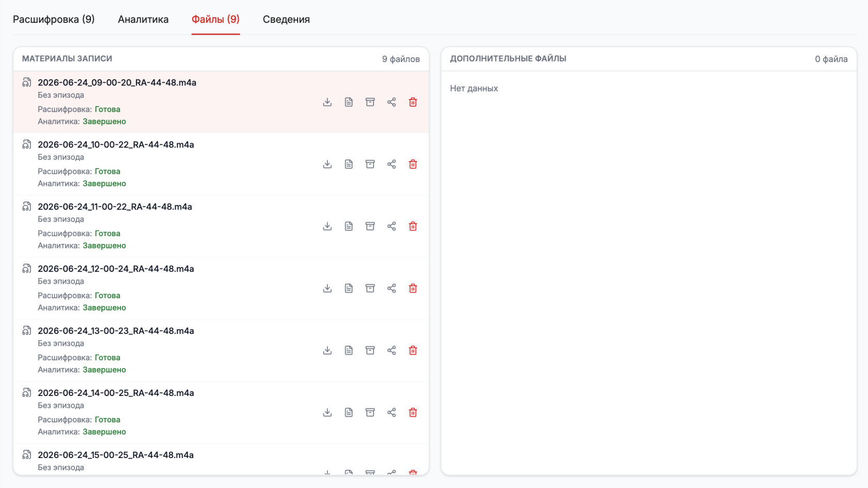Share the 09-00-20 recording
Screen dimensions: 868x488
[x=392, y=102]
